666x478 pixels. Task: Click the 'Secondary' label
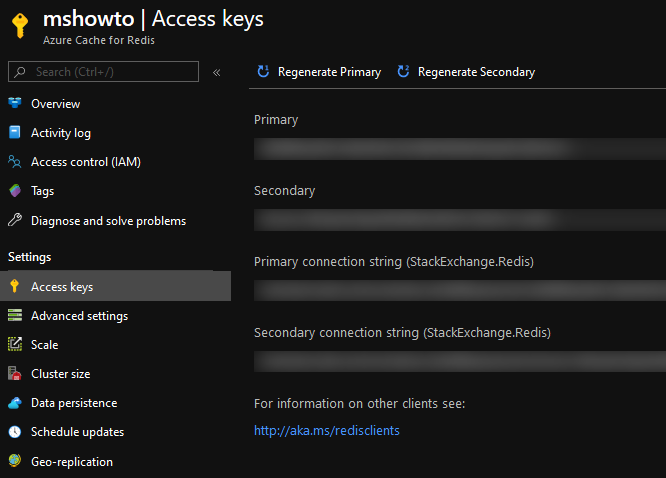[x=285, y=191]
